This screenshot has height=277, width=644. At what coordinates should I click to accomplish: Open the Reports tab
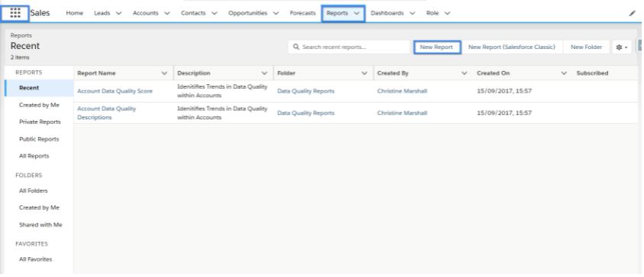pos(337,13)
